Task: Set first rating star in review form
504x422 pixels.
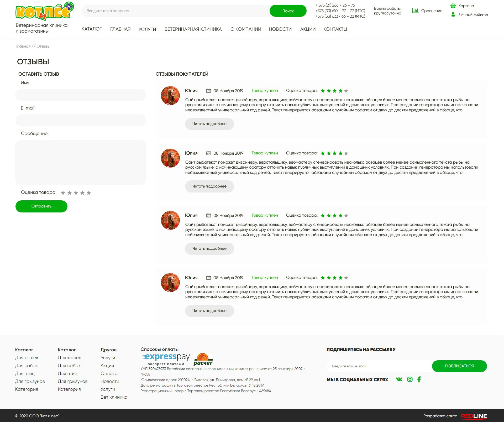Action: click(x=63, y=193)
